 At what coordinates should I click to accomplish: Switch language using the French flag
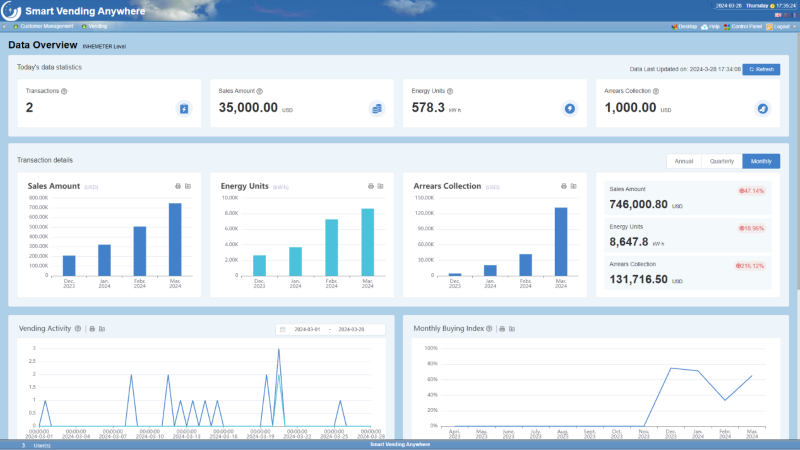click(x=794, y=15)
